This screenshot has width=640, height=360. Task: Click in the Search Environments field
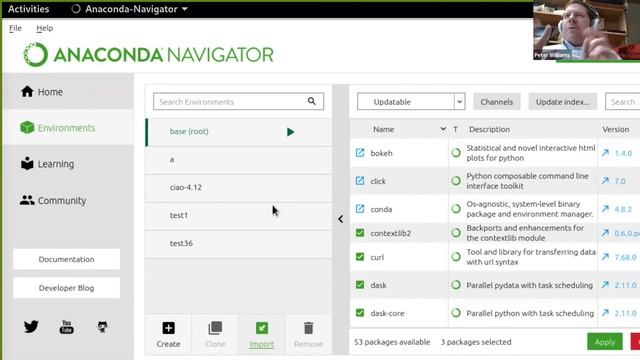pos(238,102)
